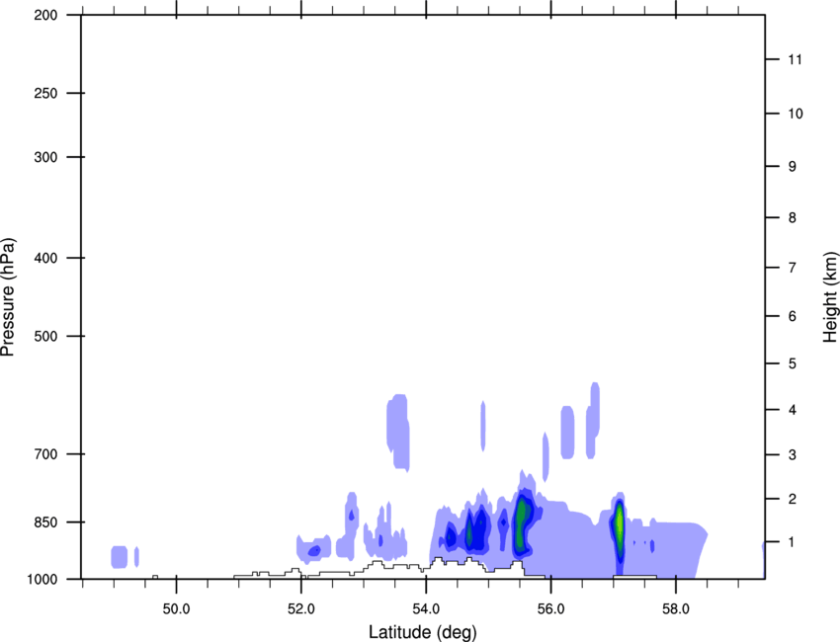
Task: Click the 6 km height label
Action: pos(793,316)
